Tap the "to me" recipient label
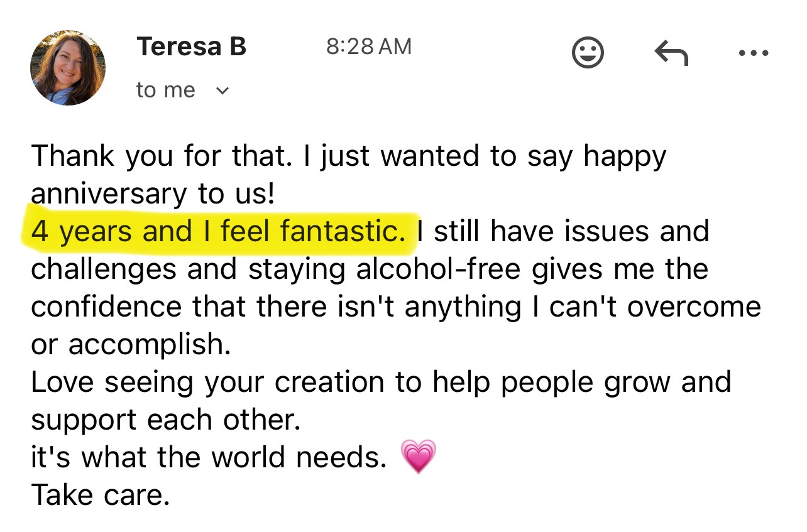This screenshot has height=532, width=807. pos(165,90)
